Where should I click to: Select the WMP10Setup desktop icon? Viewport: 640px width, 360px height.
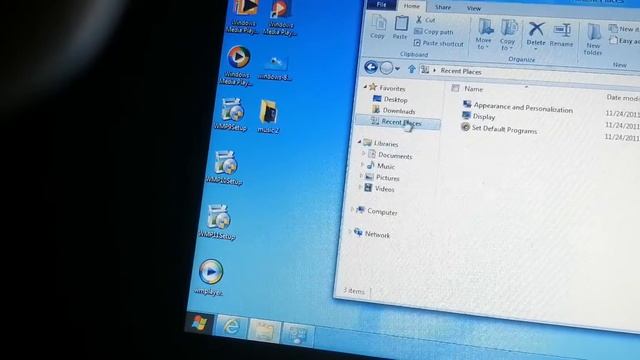pyautogui.click(x=225, y=167)
